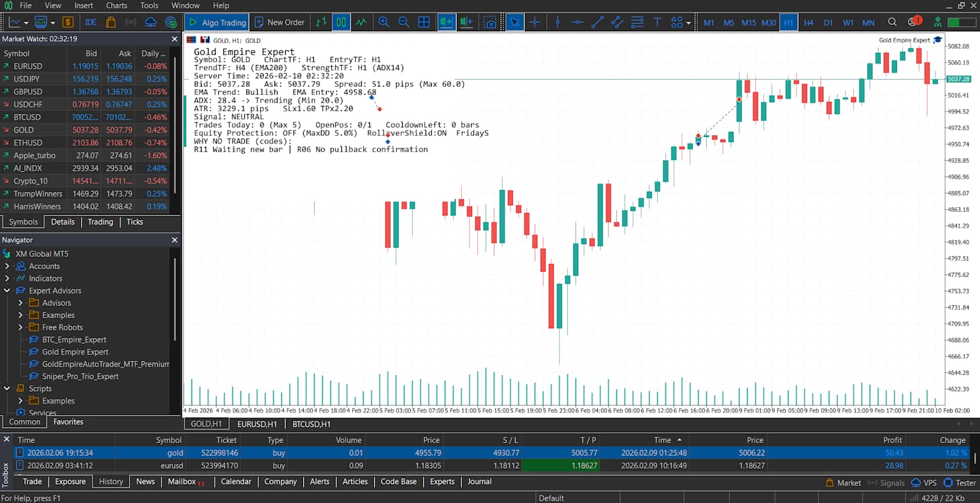The image size is (980, 503).
Task: Select the equidistant channel tool
Action: click(x=617, y=22)
